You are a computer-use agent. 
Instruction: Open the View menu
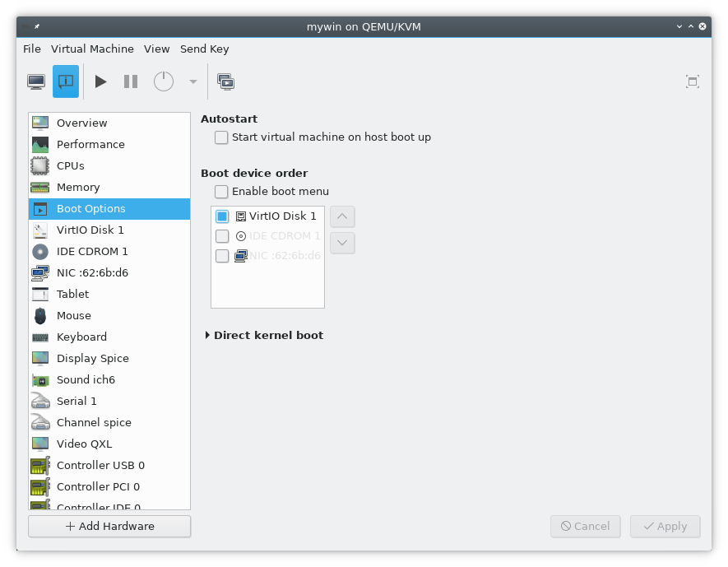[156, 49]
